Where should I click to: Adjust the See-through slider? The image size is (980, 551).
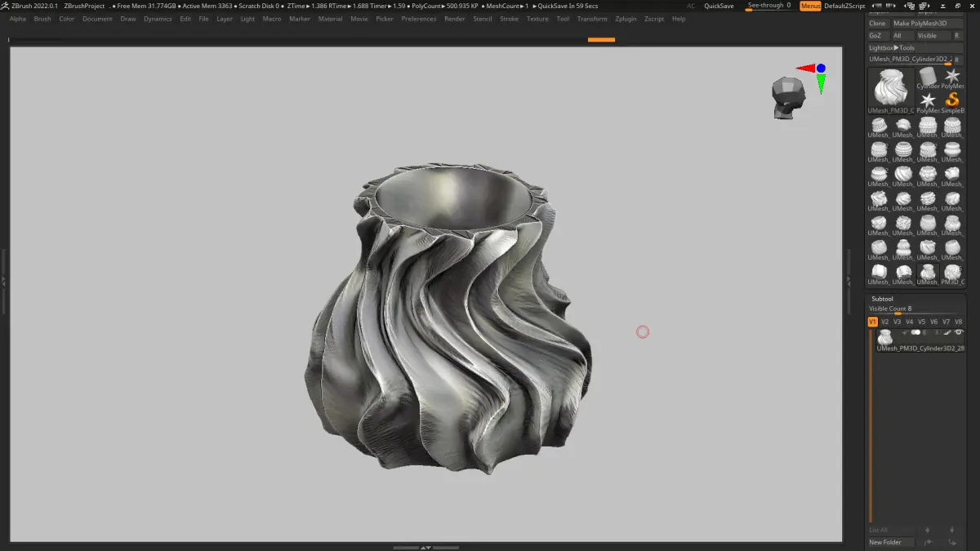click(769, 6)
